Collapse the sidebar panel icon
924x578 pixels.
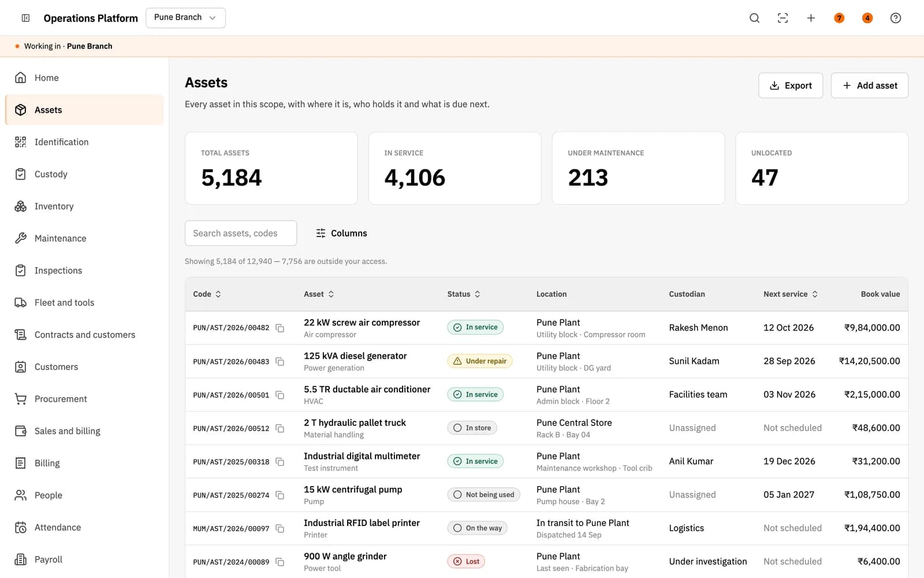pyautogui.click(x=25, y=18)
